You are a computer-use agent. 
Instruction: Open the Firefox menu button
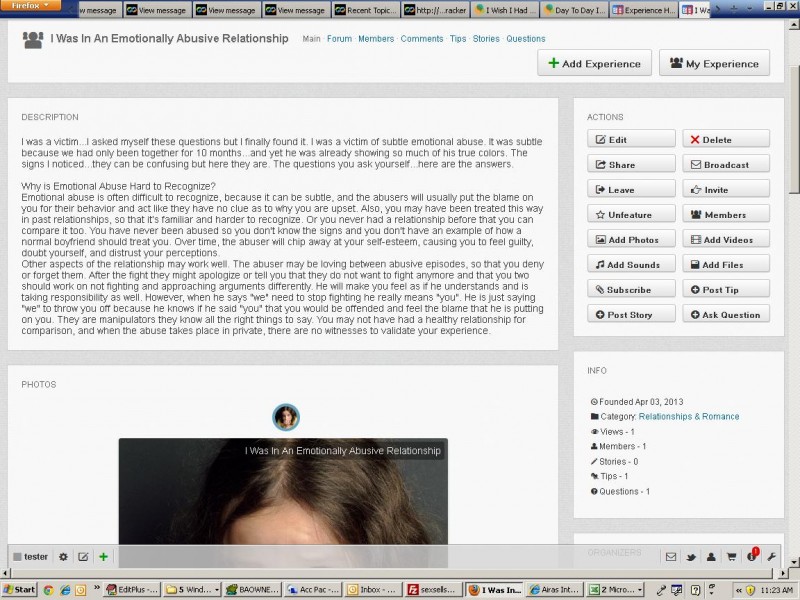coord(31,6)
